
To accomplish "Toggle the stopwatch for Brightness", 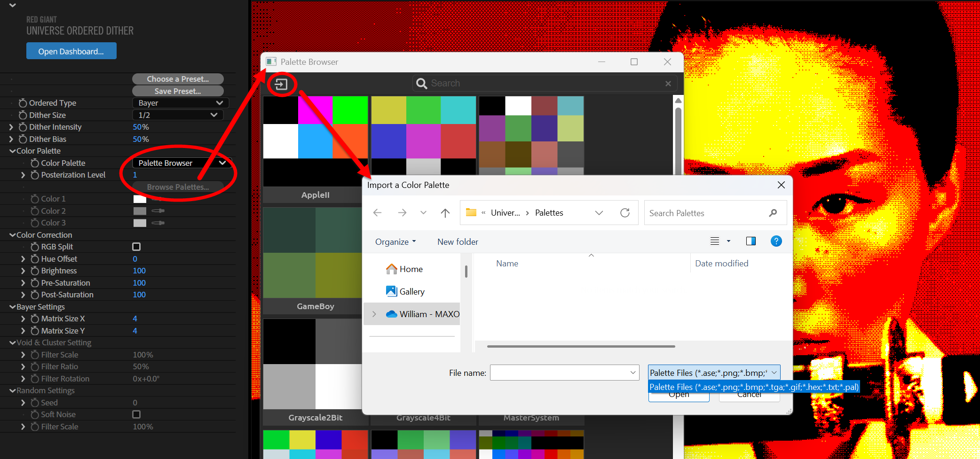I will point(35,271).
